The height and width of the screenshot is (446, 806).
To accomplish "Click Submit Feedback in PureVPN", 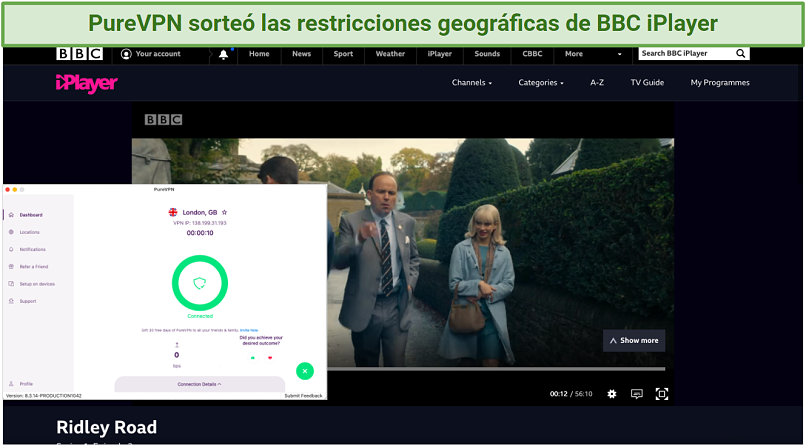I will [303, 396].
